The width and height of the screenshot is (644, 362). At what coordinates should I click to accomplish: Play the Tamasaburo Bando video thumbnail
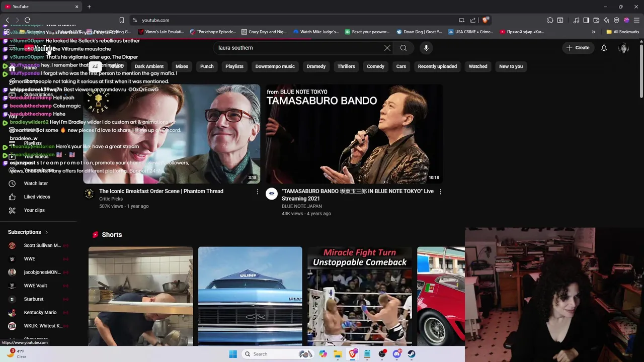pyautogui.click(x=354, y=134)
